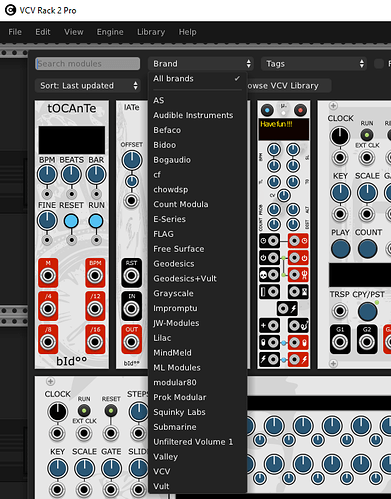Open the Engine menu
The image size is (391, 499).
click(x=110, y=32)
